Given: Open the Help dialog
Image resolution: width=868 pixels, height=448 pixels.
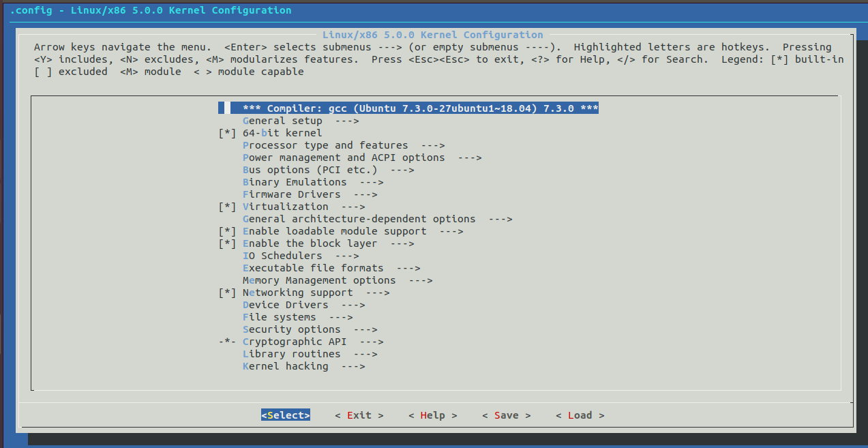Looking at the screenshot, I should coord(432,415).
